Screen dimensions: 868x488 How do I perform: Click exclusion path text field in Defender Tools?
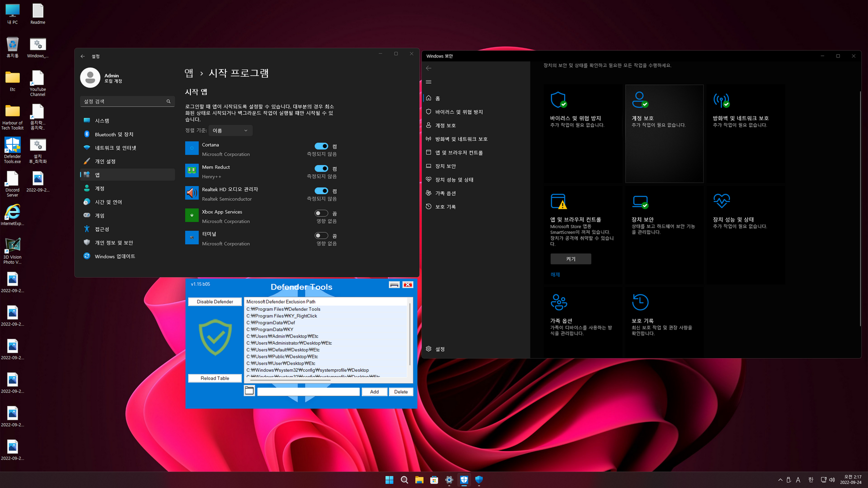point(309,392)
